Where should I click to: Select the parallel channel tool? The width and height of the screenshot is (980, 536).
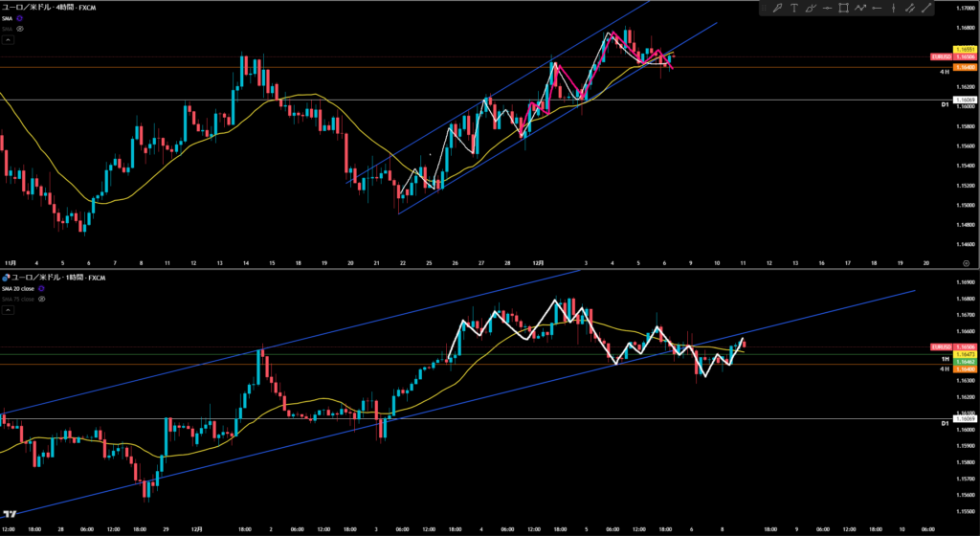point(911,9)
